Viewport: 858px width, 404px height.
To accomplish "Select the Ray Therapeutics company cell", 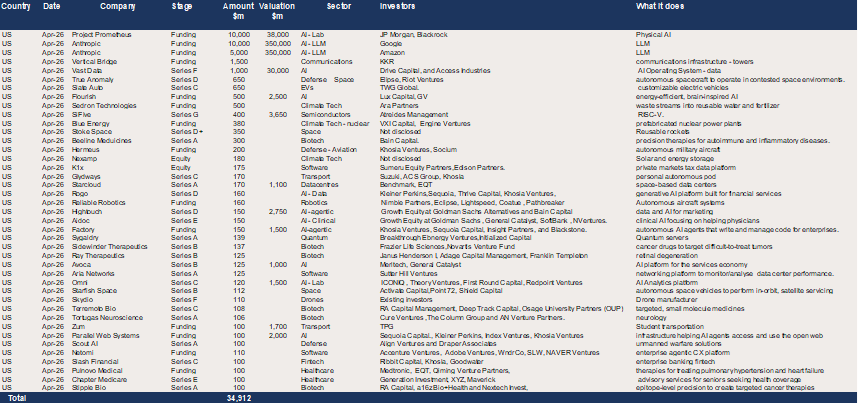I will [98, 256].
